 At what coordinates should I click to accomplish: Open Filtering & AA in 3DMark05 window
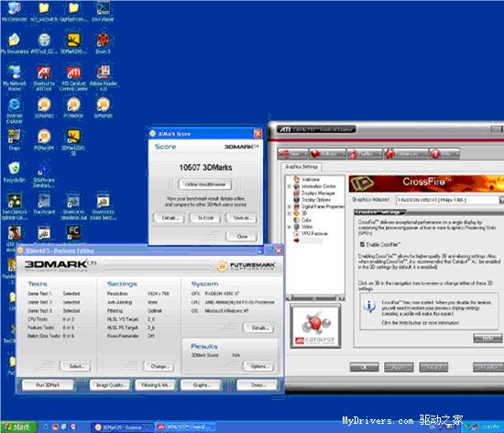pos(156,385)
